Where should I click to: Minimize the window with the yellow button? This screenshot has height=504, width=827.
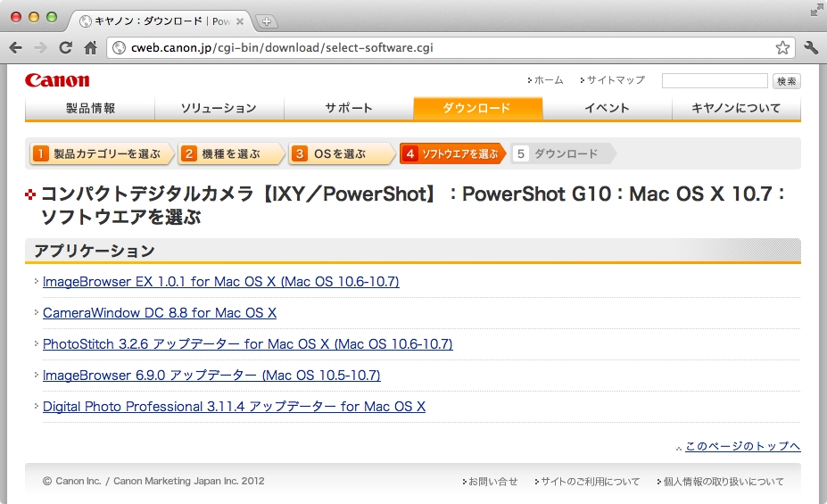coord(34,17)
